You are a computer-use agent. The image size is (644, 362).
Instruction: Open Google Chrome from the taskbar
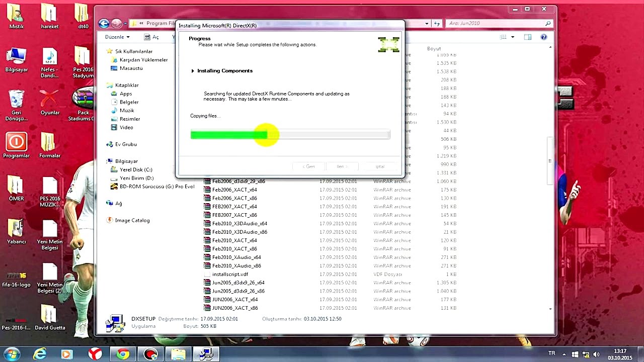point(123,354)
